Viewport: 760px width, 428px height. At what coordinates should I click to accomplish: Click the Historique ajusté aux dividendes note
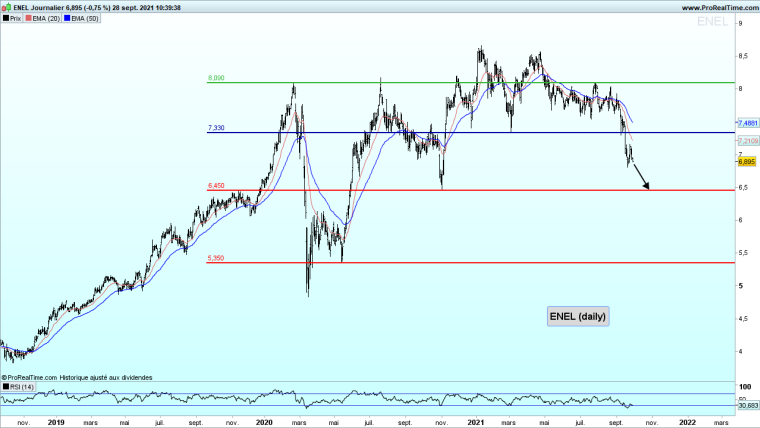(106, 378)
